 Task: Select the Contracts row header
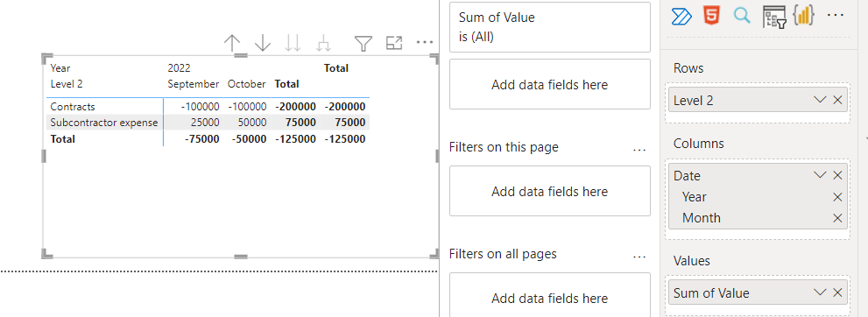[x=73, y=107]
